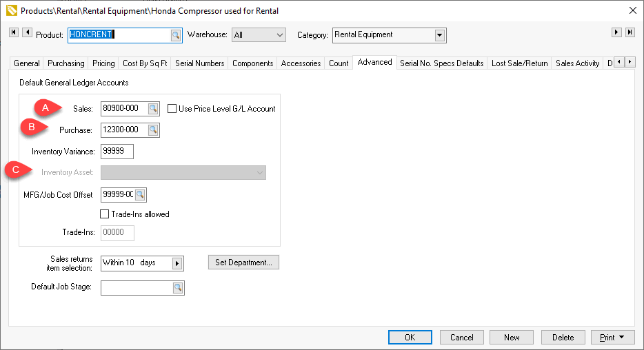
Task: Click the Product field lookup magnifier icon
Action: coord(176,34)
